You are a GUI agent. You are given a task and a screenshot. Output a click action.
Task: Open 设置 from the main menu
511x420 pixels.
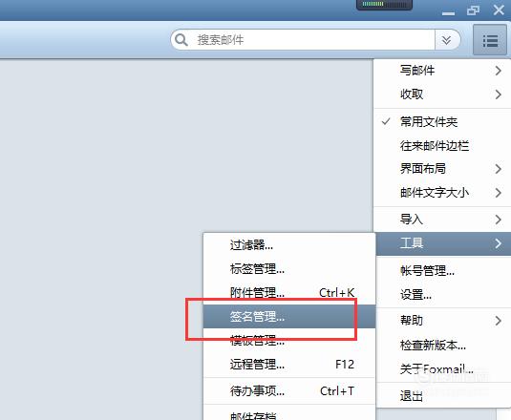coord(443,295)
